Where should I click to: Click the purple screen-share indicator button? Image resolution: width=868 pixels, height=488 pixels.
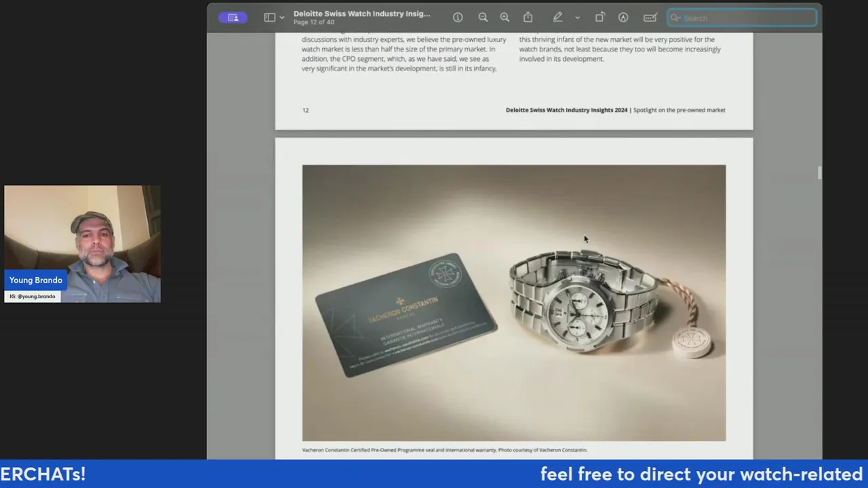[x=233, y=18]
